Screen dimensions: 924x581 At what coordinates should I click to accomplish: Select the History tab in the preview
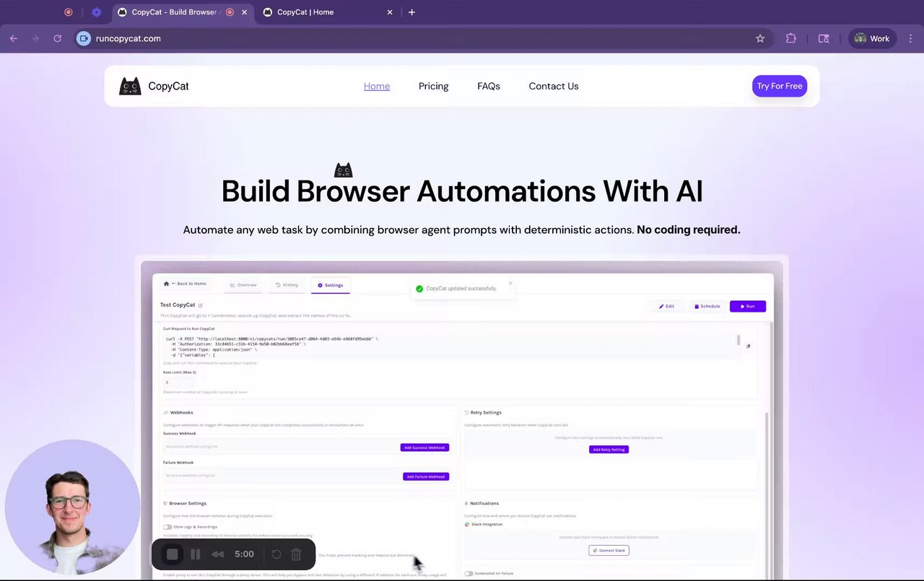(287, 285)
